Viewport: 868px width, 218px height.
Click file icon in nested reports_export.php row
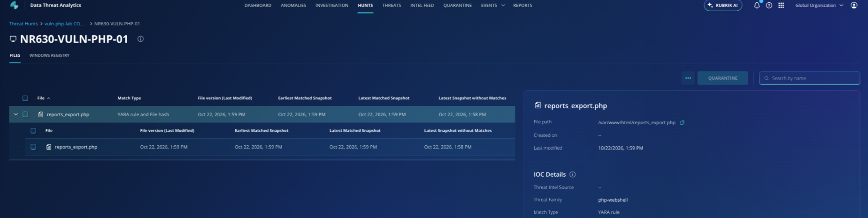click(x=49, y=147)
